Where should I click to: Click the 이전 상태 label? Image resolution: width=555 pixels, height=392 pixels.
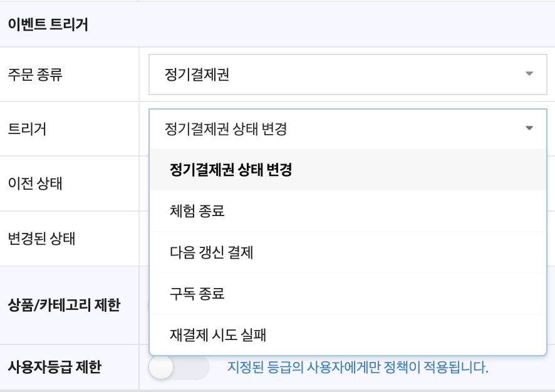tap(35, 184)
